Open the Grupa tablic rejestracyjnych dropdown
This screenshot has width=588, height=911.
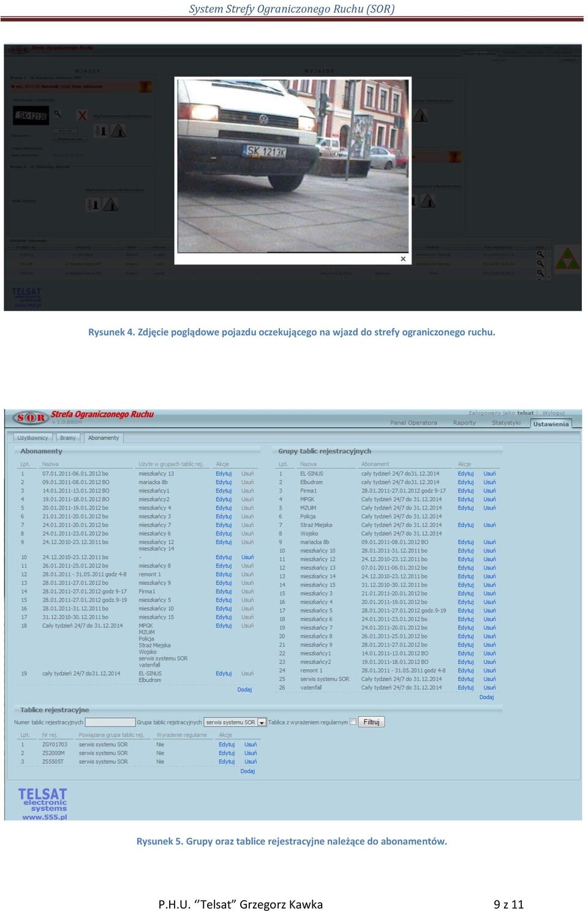tap(235, 722)
